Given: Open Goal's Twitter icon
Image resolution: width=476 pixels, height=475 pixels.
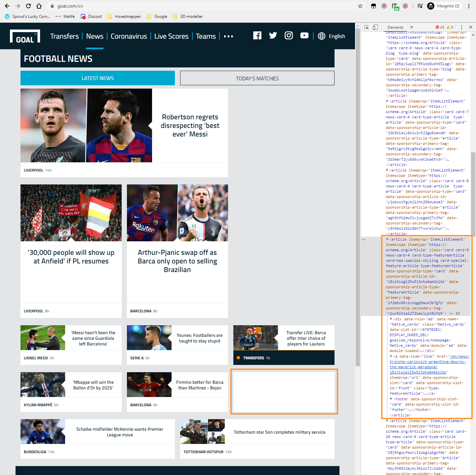Looking at the screenshot, I should pyautogui.click(x=273, y=36).
